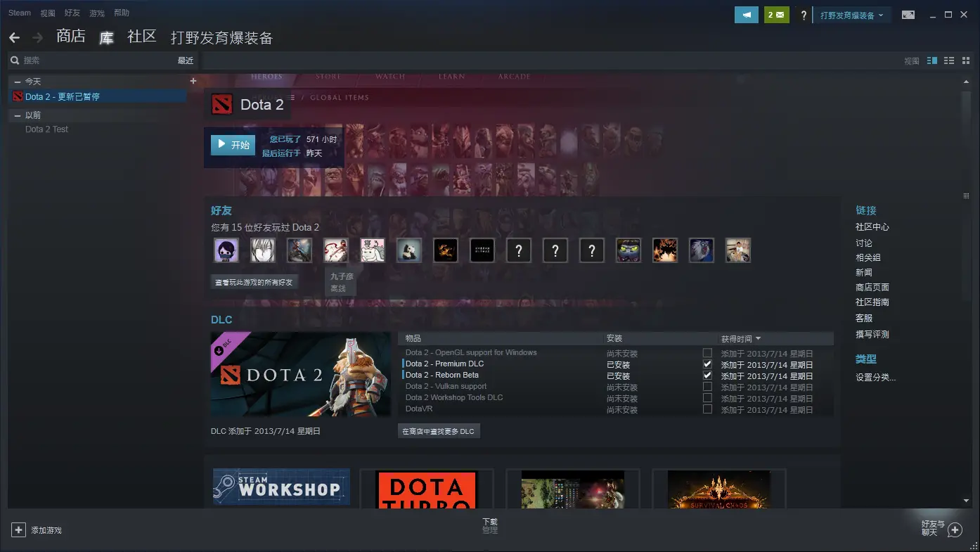The height and width of the screenshot is (552, 980).
Task: Enable the DotaVR DLC checkbox
Action: 707,409
